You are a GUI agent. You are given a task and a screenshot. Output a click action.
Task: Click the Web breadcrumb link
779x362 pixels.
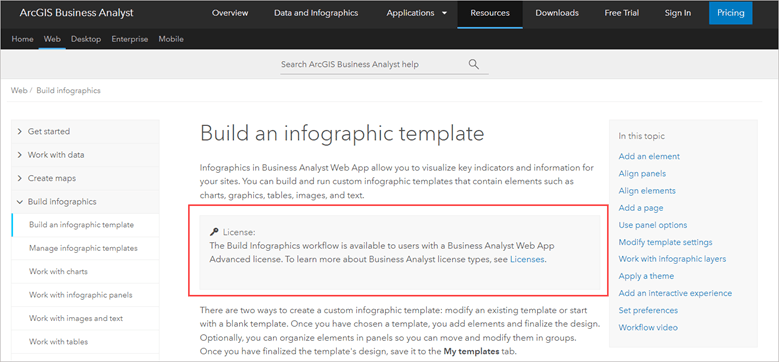coord(19,90)
